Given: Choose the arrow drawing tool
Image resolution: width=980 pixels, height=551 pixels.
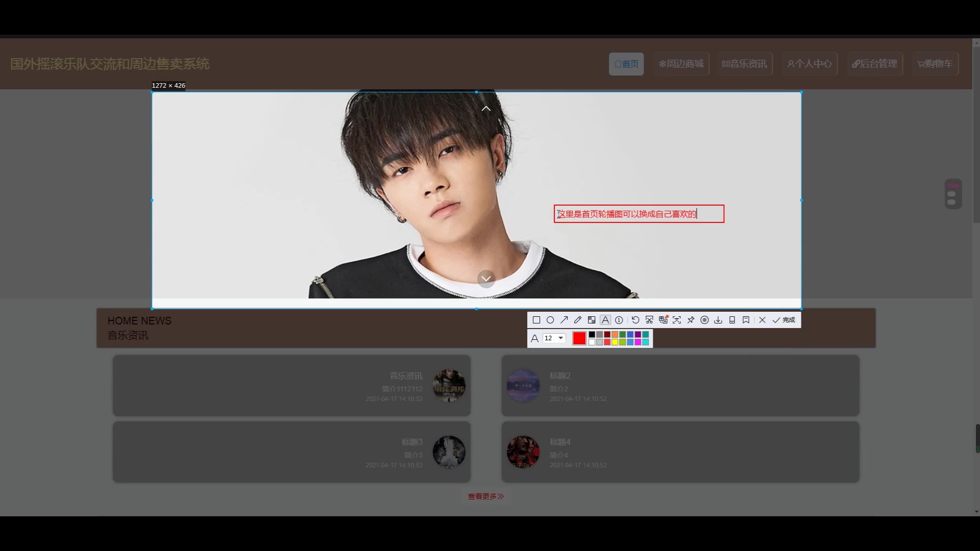Looking at the screenshot, I should click(x=564, y=320).
